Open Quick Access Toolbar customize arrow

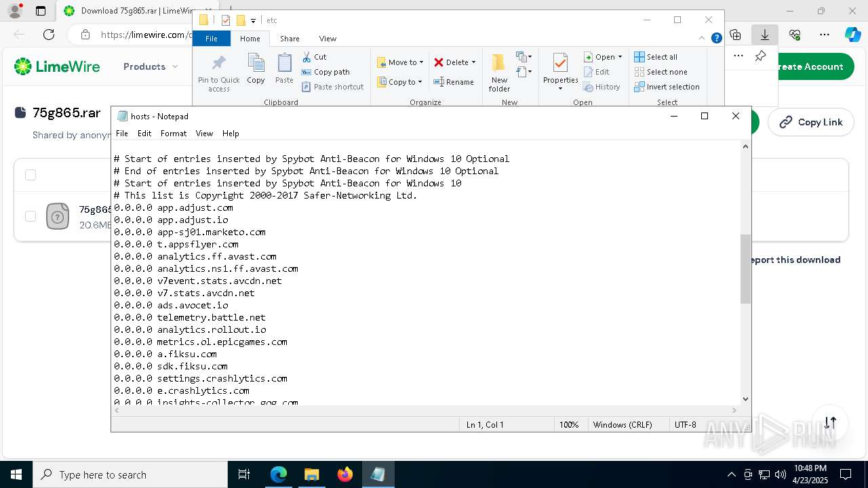point(253,20)
